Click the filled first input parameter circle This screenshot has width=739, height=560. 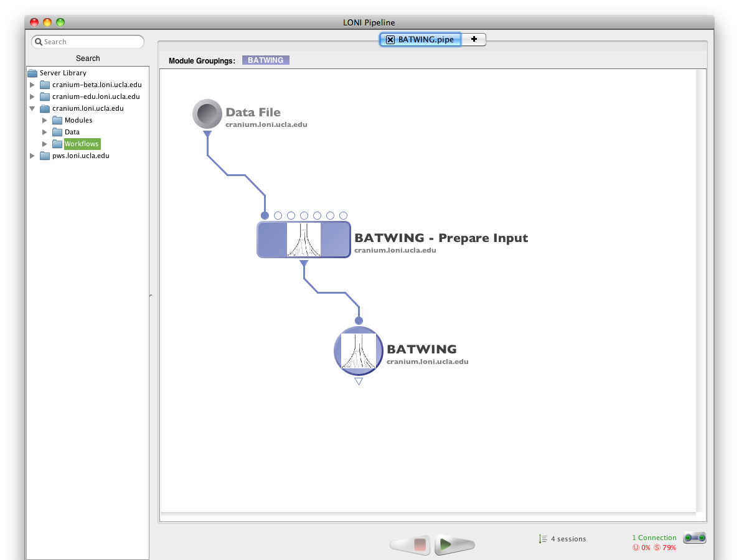tap(265, 215)
